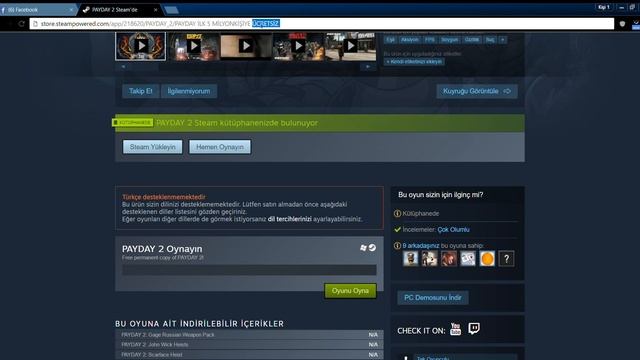The height and width of the screenshot is (360, 640).
Task: Open the YouTube icon under Check It On
Action: point(456,329)
